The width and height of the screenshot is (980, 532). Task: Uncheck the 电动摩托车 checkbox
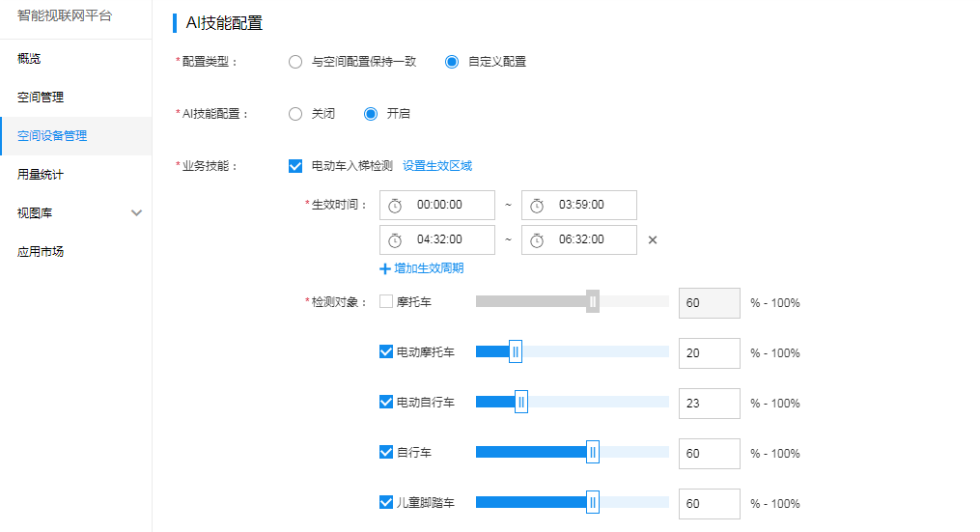pos(386,351)
